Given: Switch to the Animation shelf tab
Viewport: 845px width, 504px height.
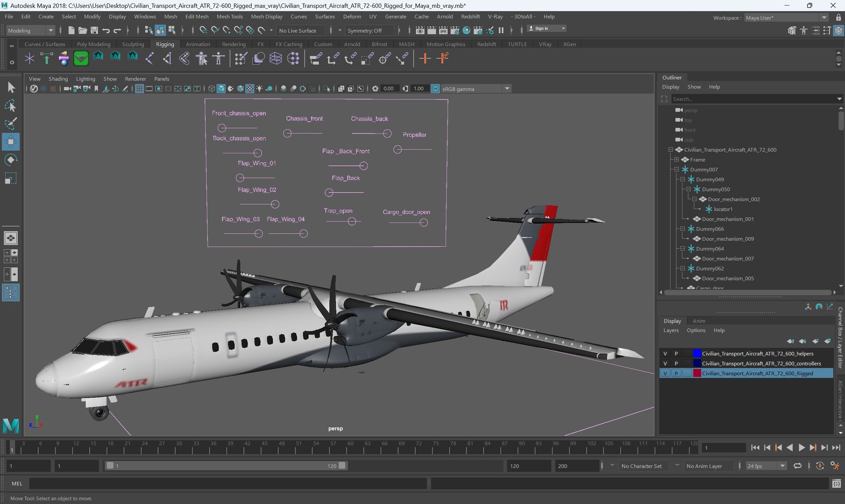Looking at the screenshot, I should [198, 44].
